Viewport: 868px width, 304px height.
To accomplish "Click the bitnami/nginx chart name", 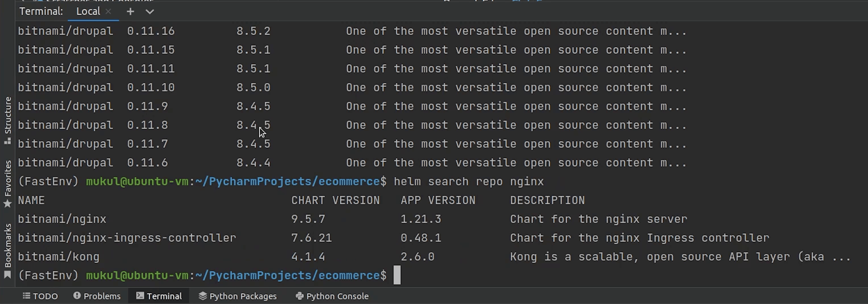I will pyautogui.click(x=62, y=219).
